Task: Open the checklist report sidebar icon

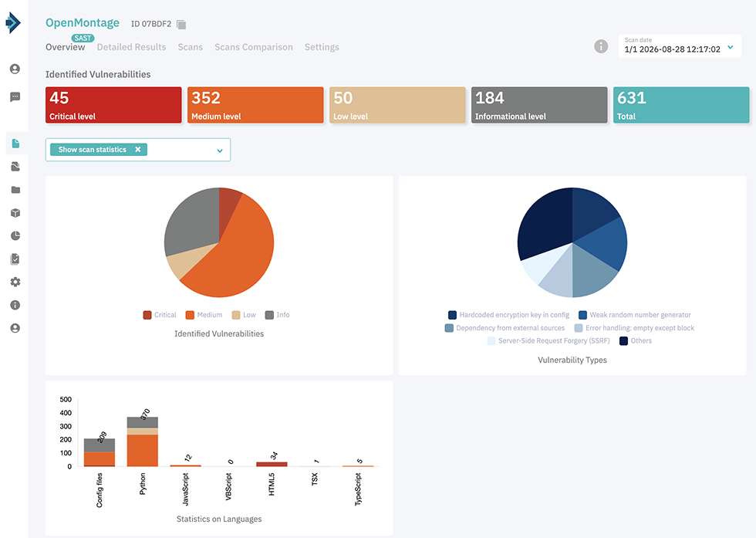Action: pyautogui.click(x=15, y=259)
